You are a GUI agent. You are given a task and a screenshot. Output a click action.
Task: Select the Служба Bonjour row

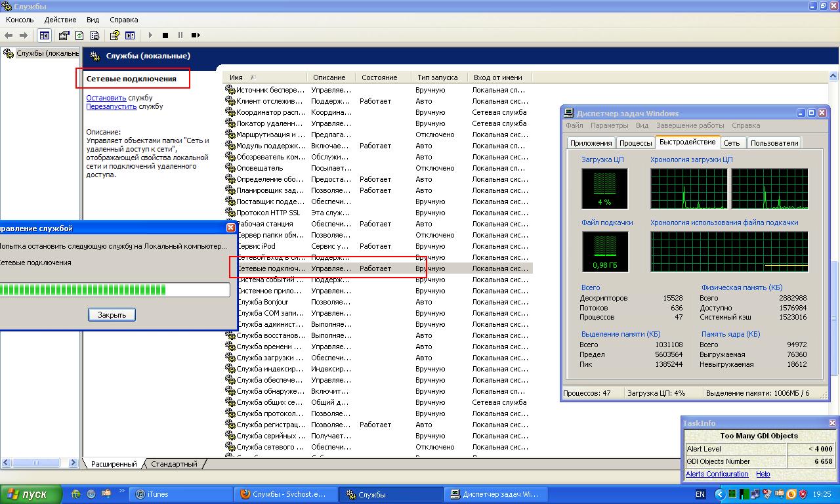(x=262, y=302)
